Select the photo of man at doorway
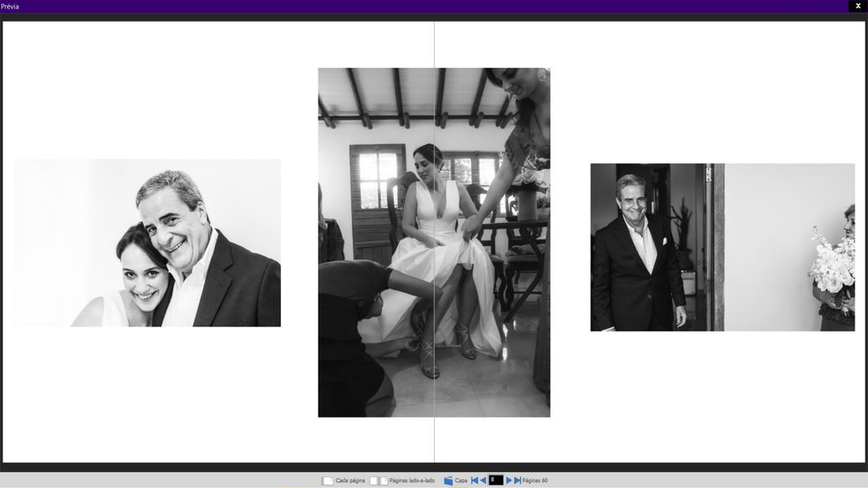 (x=722, y=247)
